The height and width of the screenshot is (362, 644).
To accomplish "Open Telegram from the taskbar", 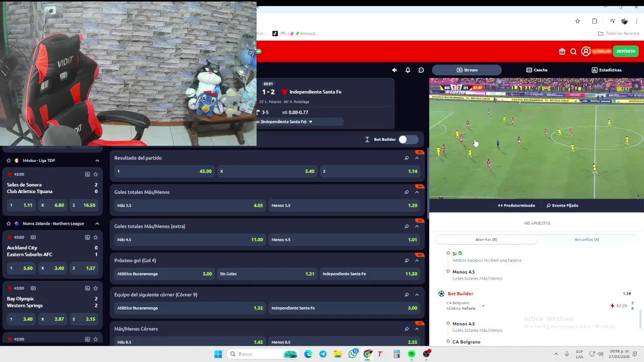I will (x=323, y=354).
